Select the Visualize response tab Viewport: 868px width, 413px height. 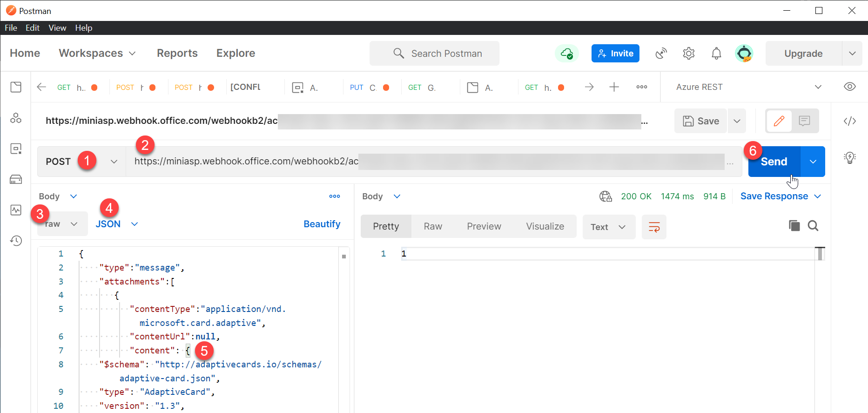[x=545, y=226]
